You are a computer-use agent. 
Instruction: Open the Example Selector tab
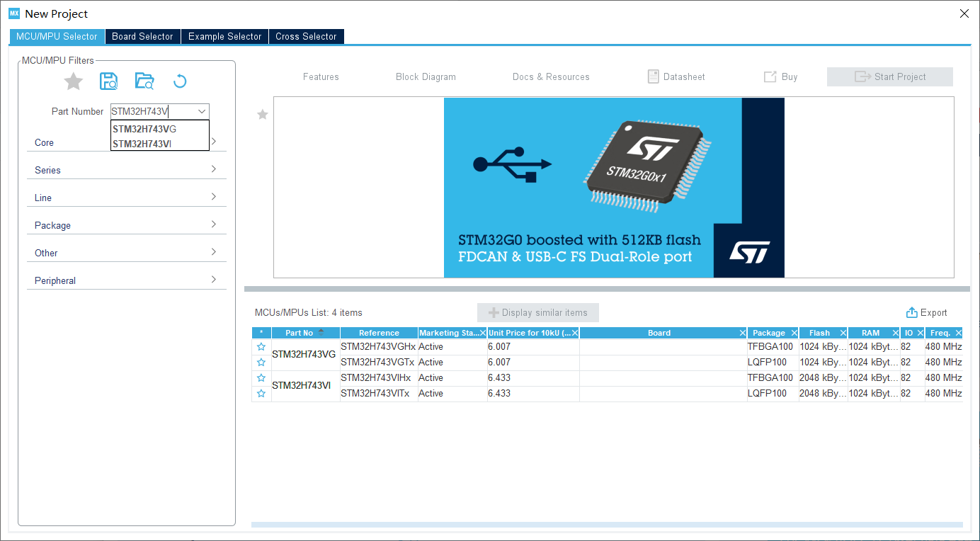(224, 36)
